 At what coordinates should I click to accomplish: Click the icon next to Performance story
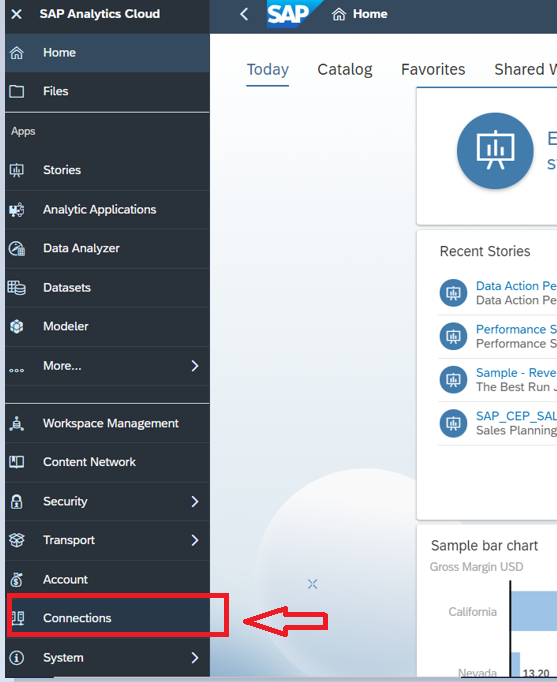pos(453,336)
